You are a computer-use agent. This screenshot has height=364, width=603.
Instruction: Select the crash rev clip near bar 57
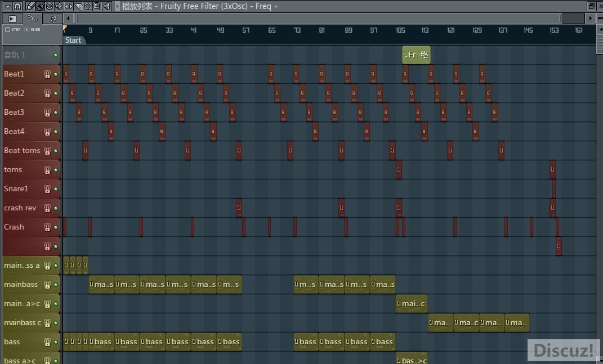tap(239, 208)
